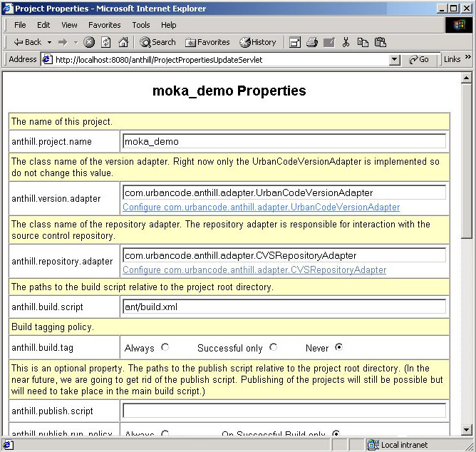Close the Internet Explorer window
The image size is (476, 452).
pos(466,9)
